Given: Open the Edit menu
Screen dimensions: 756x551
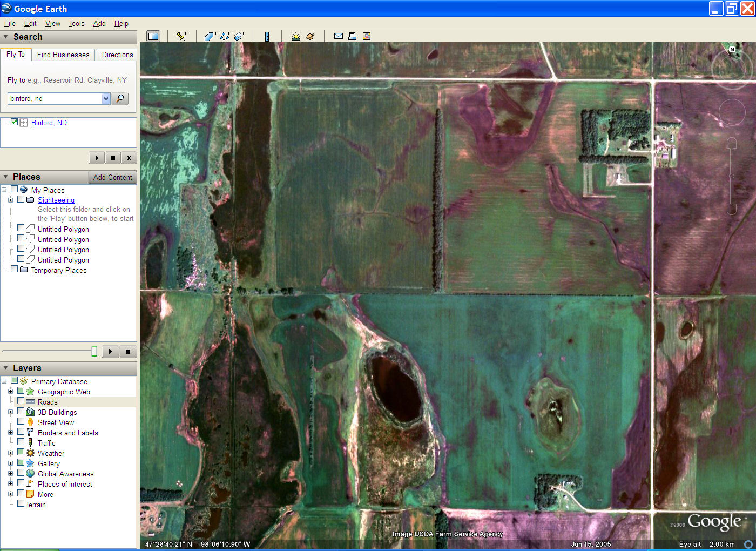Looking at the screenshot, I should point(30,23).
